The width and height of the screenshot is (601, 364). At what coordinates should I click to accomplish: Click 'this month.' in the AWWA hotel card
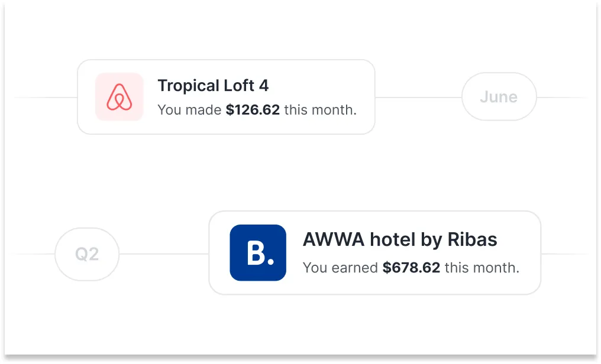(482, 268)
